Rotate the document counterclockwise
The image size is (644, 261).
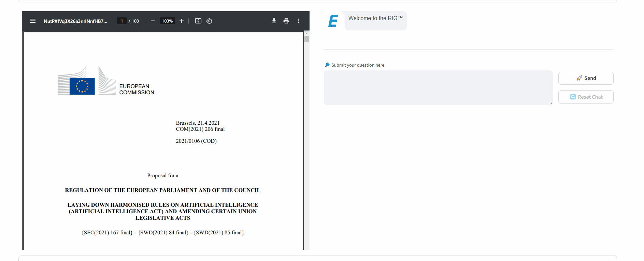pos(209,21)
